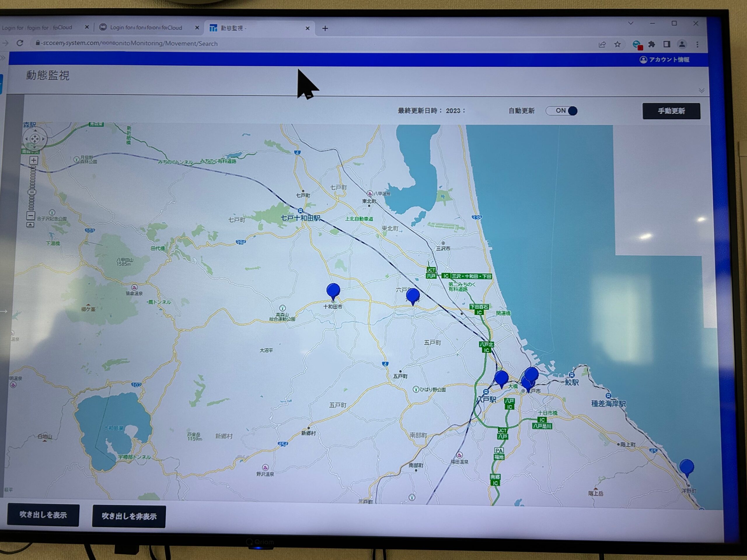Click the 七戸十和田駅 station label
This screenshot has height=560, width=747.
[300, 218]
